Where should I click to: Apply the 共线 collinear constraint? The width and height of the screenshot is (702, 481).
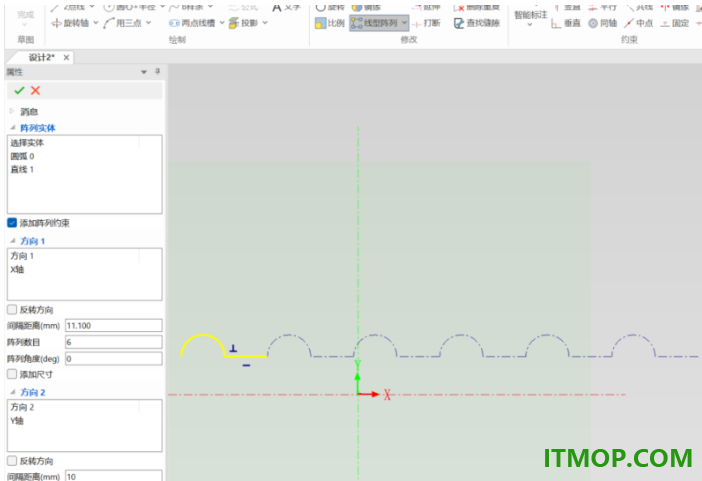point(638,7)
